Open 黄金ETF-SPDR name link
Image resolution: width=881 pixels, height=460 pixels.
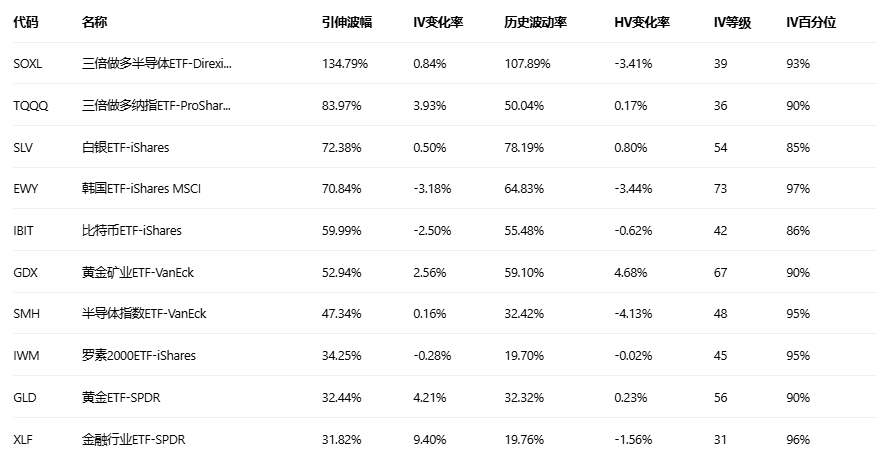121,397
